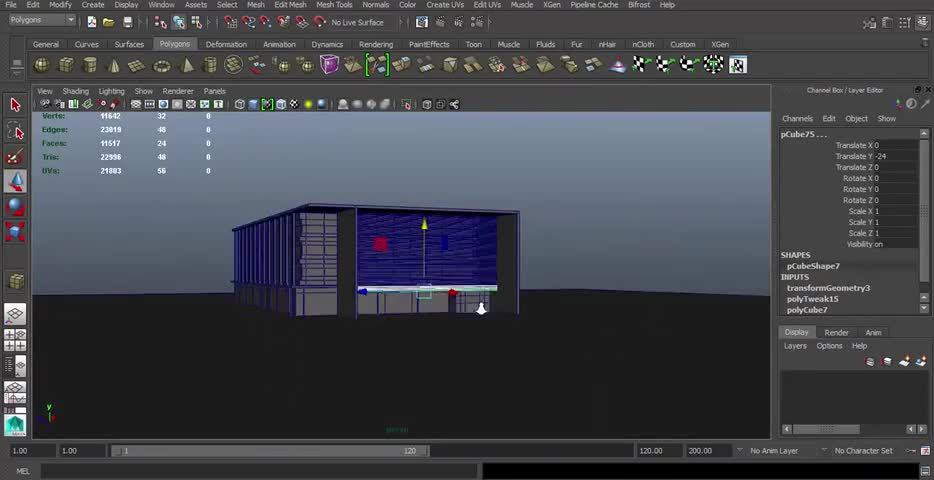Switch to the Rendering shelf tab

point(376,45)
